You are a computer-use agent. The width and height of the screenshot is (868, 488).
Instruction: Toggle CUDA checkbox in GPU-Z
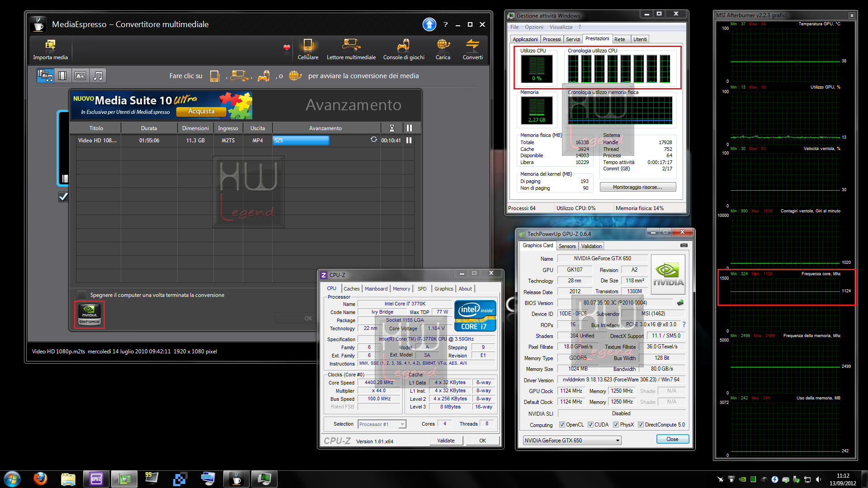[590, 425]
